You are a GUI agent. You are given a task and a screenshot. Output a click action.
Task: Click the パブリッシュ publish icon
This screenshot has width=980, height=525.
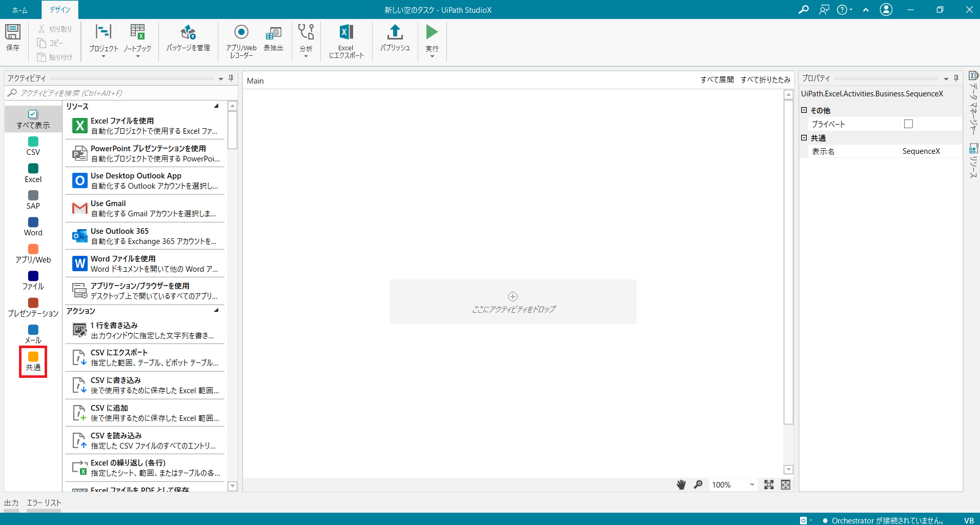395,32
